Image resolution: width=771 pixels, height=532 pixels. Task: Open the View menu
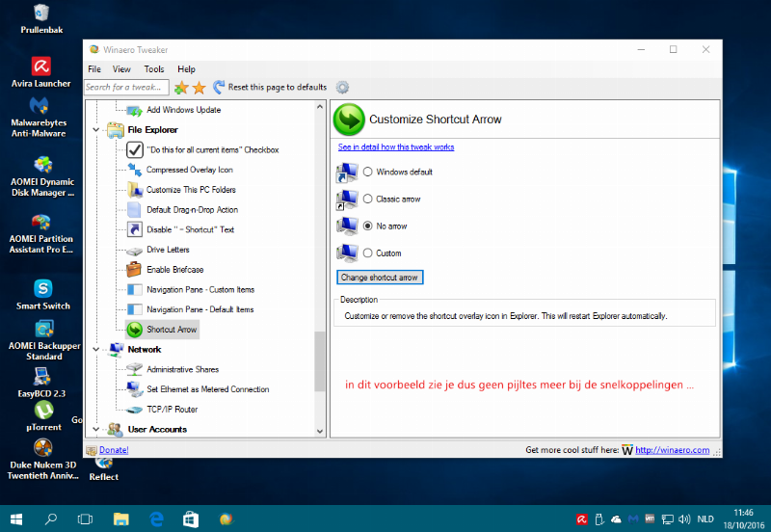(121, 69)
